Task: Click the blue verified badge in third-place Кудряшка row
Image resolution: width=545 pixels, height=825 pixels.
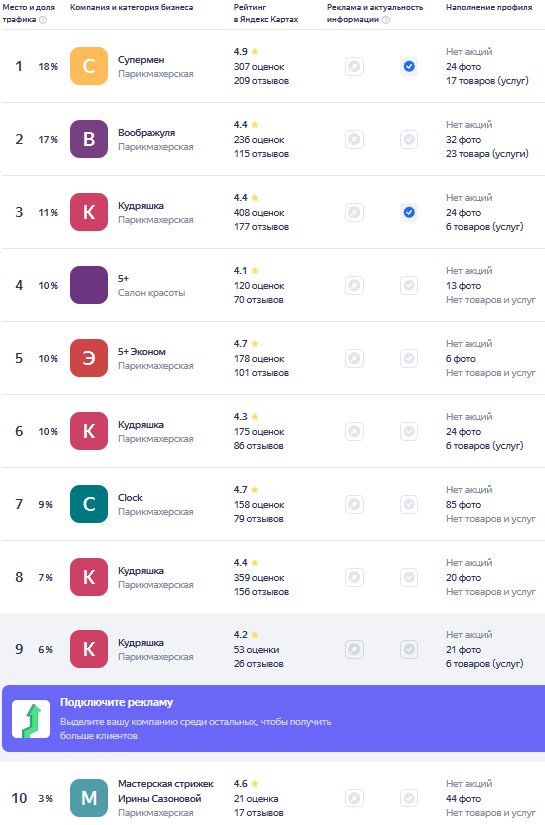Action: pos(409,213)
